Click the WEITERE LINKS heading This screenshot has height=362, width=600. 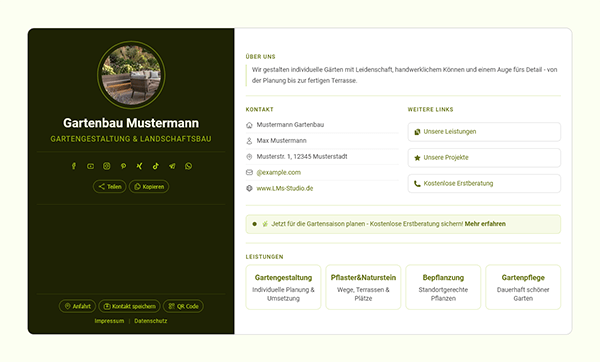[x=430, y=109]
